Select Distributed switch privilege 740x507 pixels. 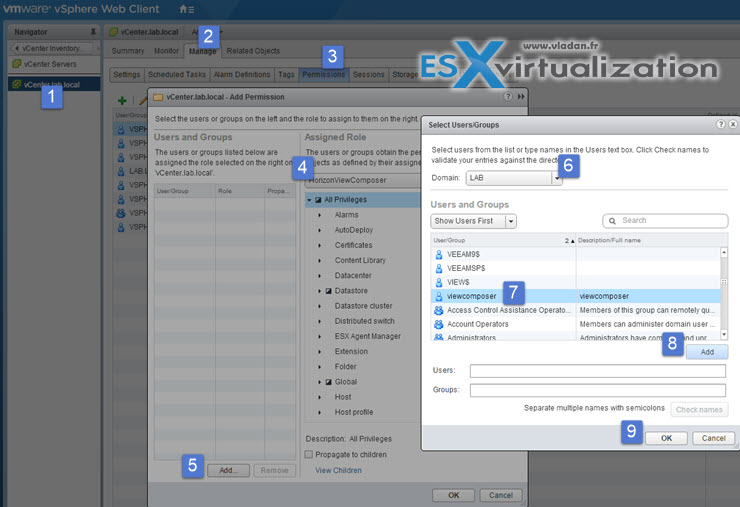click(x=364, y=321)
